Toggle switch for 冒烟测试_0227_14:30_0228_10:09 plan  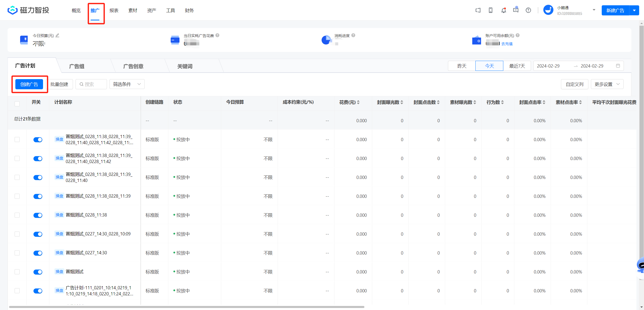(x=38, y=234)
